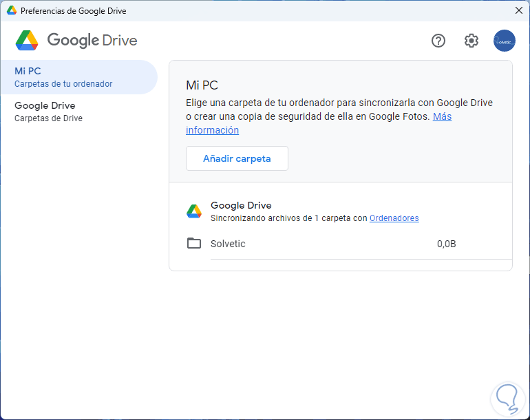Click the Mi PC panel heading
The image size is (530, 420).
202,85
